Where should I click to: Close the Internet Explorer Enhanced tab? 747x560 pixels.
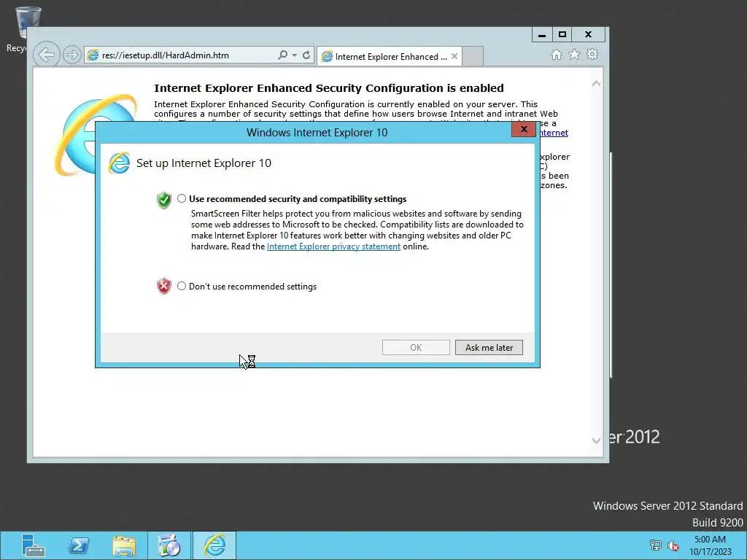coord(454,56)
